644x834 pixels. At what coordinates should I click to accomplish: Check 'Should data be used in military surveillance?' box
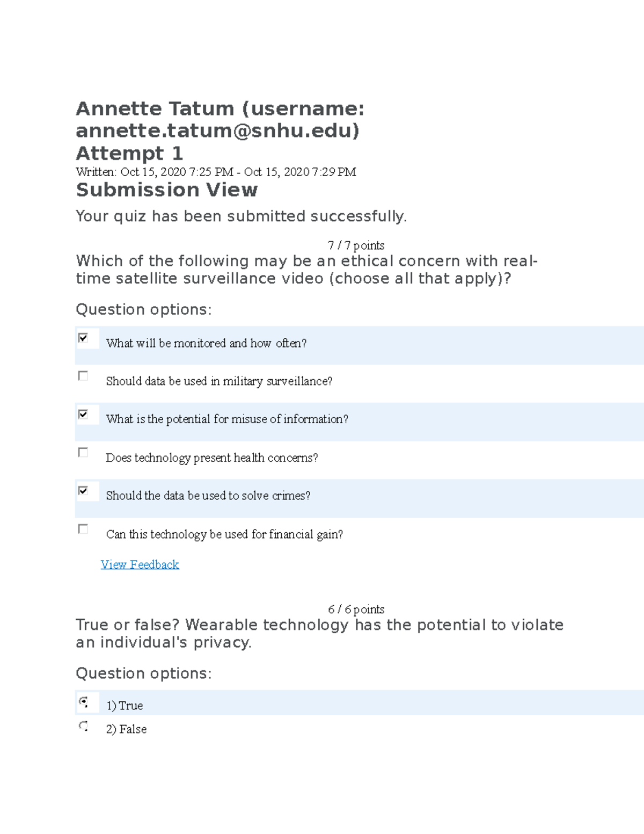83,376
